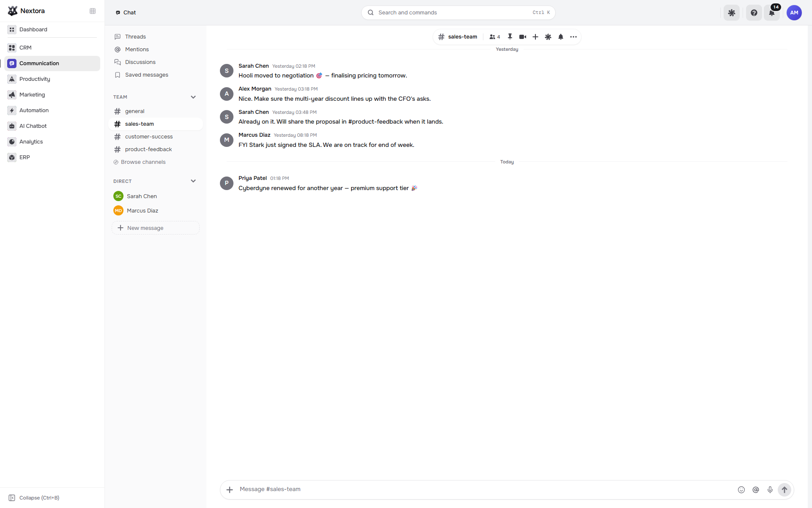Insert a mention with the @ icon
Viewport: 812px width, 508px height.
[x=756, y=490]
